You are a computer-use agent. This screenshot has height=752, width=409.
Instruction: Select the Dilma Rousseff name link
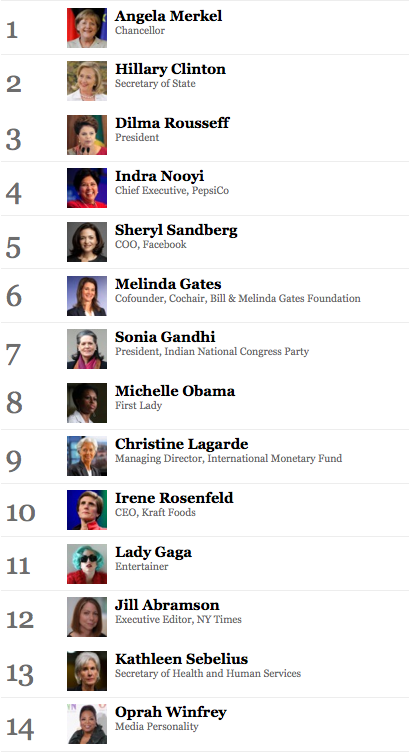172,122
